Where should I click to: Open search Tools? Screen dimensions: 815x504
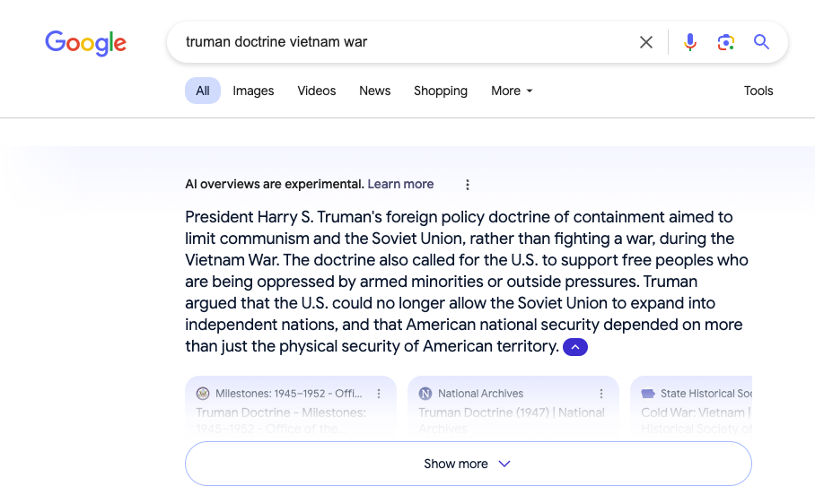[x=758, y=91]
